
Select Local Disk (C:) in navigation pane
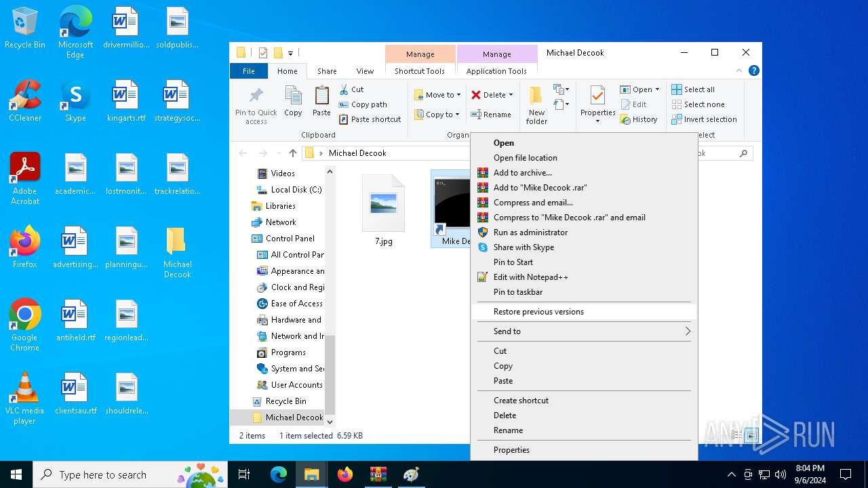pyautogui.click(x=296, y=190)
